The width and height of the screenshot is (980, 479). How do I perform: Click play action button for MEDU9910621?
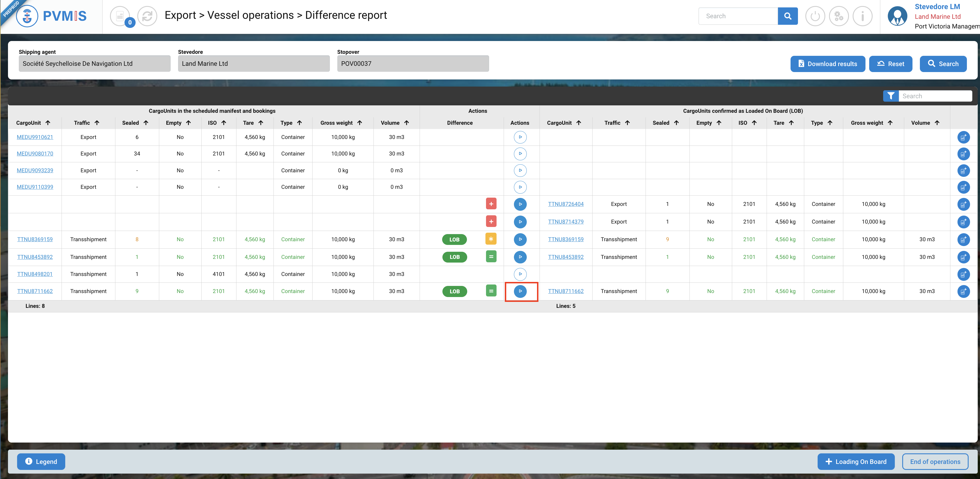click(x=520, y=137)
